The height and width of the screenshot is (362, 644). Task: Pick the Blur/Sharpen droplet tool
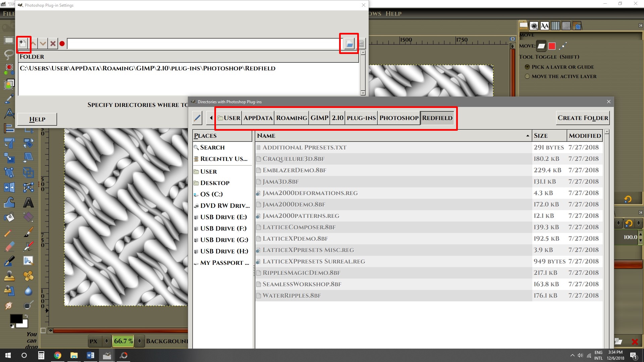(29, 291)
